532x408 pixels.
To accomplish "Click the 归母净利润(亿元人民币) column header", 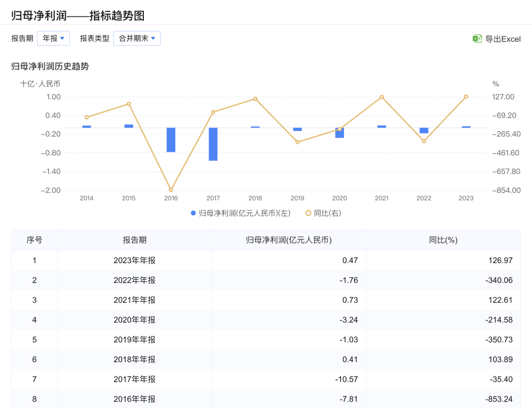I will click(289, 240).
